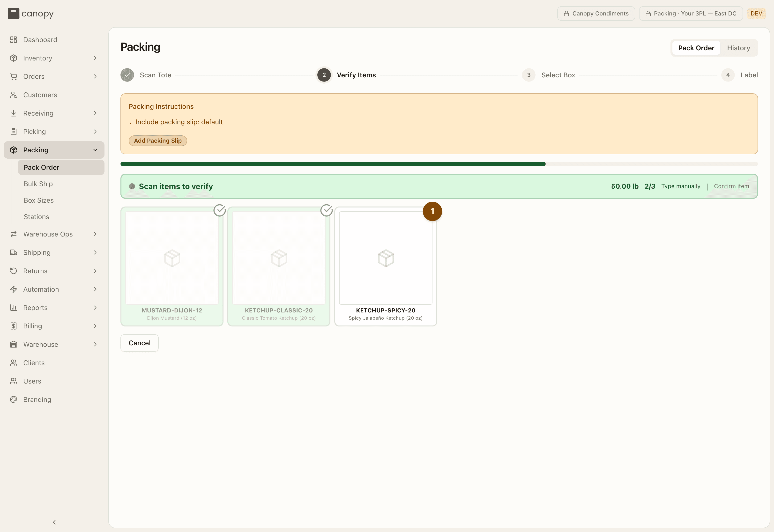Click the Picking clipboard icon
The image size is (774, 532).
(13, 131)
